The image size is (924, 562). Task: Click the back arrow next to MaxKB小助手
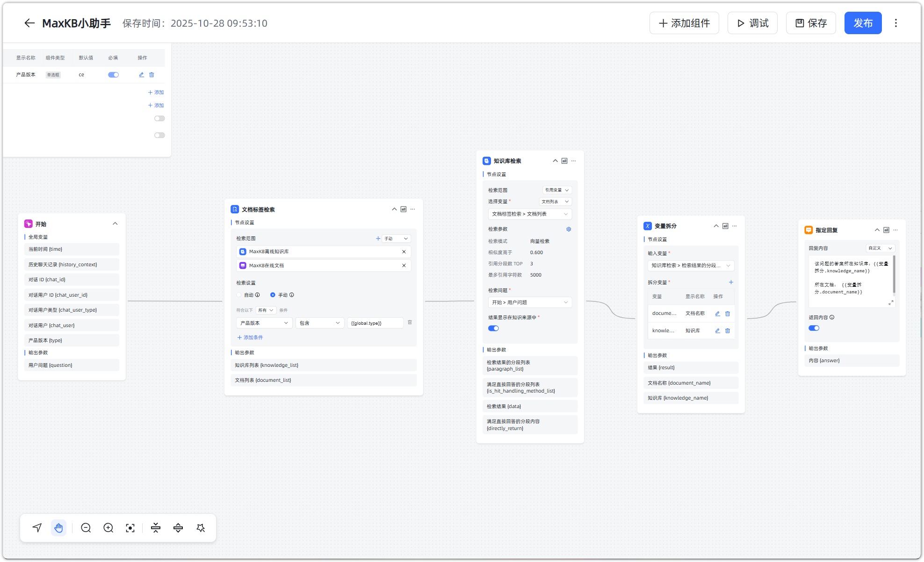pos(29,23)
